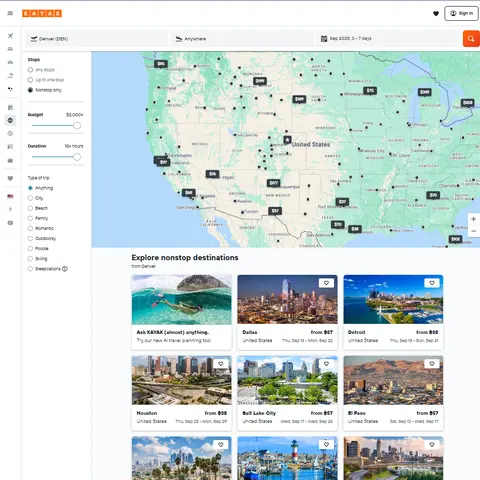Zoom in on the map
The image size is (480, 480).
[x=473, y=219]
